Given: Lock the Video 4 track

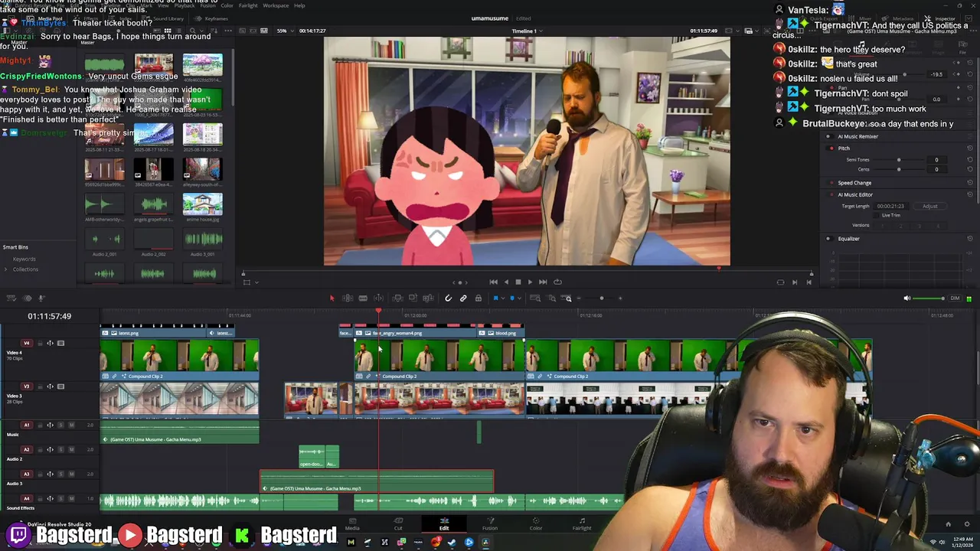Looking at the screenshot, I should coord(40,343).
